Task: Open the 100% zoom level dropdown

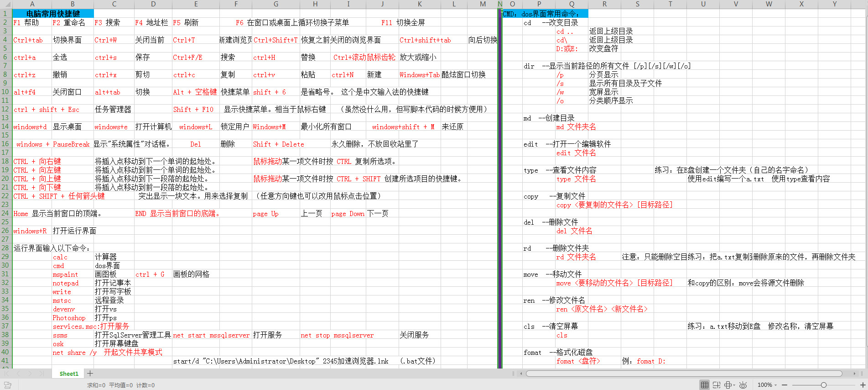Action: [x=767, y=385]
